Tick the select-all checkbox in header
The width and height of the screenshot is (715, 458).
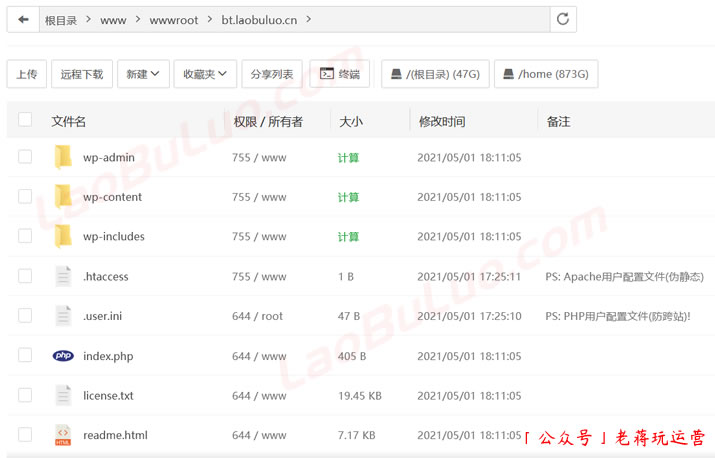(25, 120)
